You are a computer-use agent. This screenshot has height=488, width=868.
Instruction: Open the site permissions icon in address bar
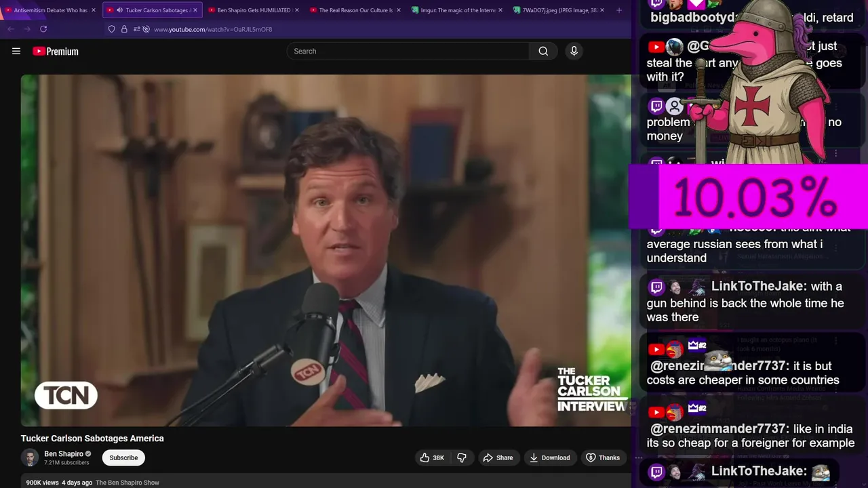click(x=136, y=29)
